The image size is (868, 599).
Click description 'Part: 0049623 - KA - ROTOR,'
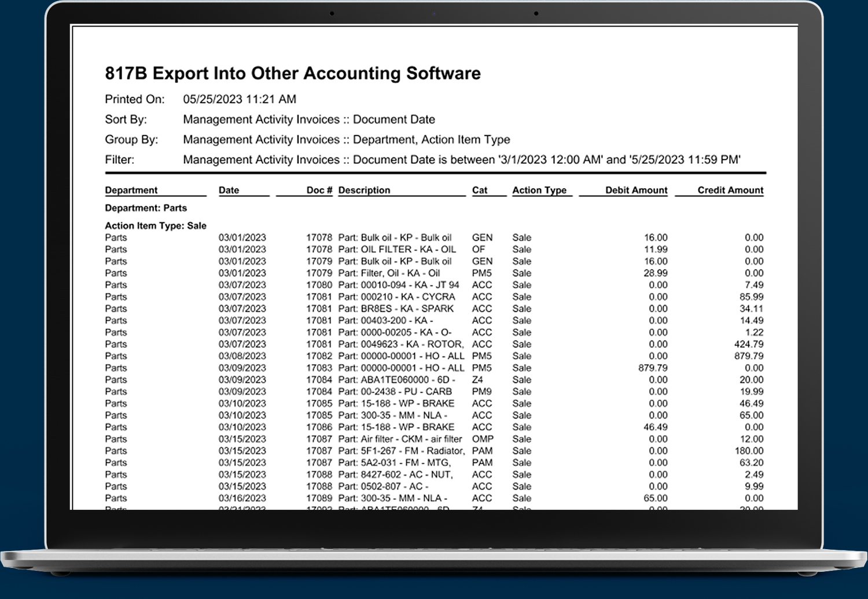tap(402, 344)
